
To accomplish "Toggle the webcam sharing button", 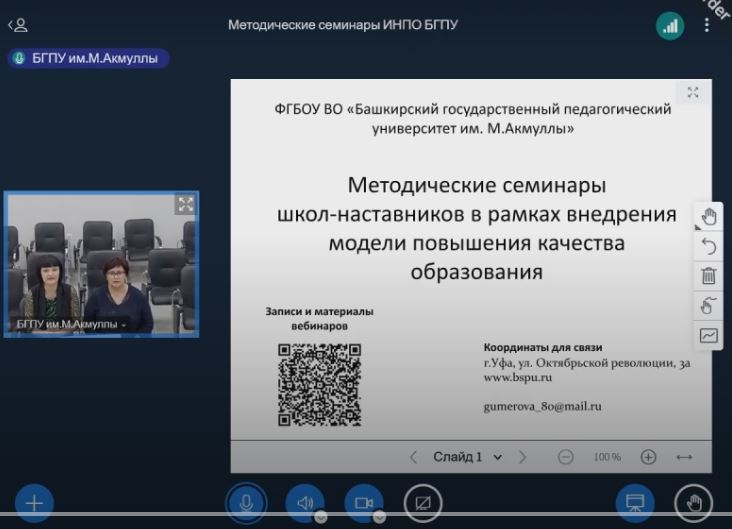I will click(363, 503).
